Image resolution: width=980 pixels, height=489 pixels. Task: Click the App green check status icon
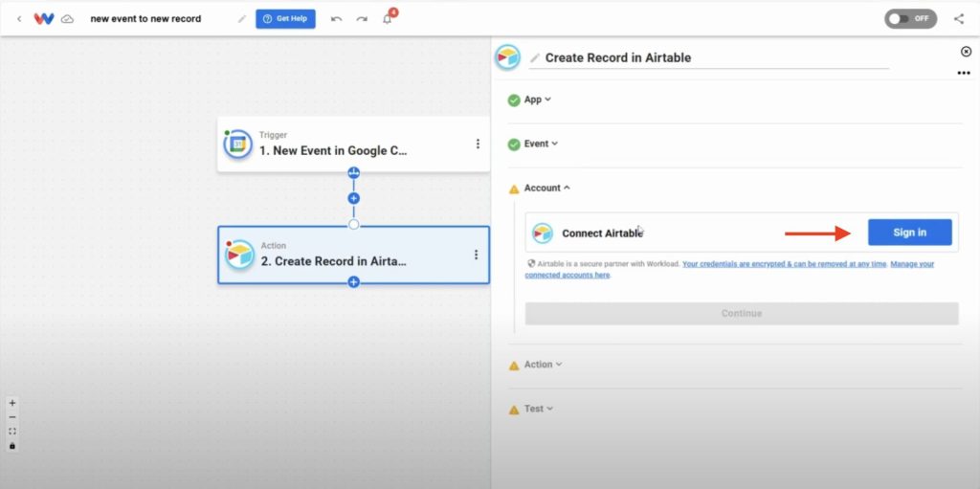tap(514, 100)
